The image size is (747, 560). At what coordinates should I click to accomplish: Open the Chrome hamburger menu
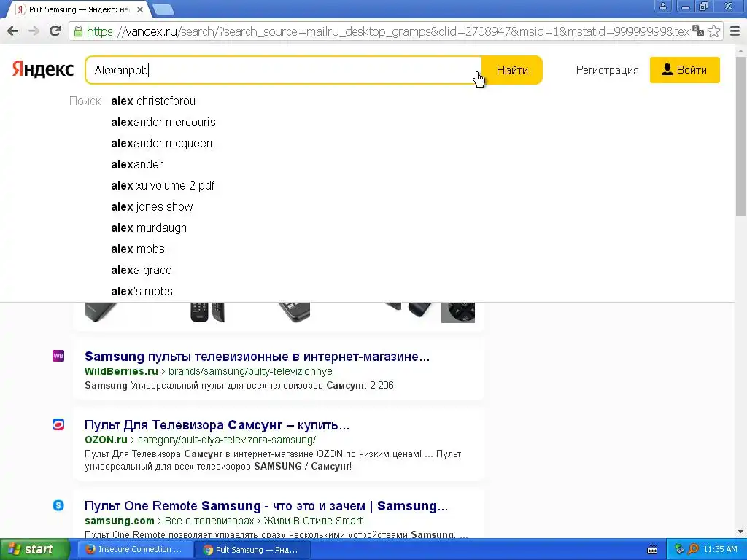click(x=735, y=31)
